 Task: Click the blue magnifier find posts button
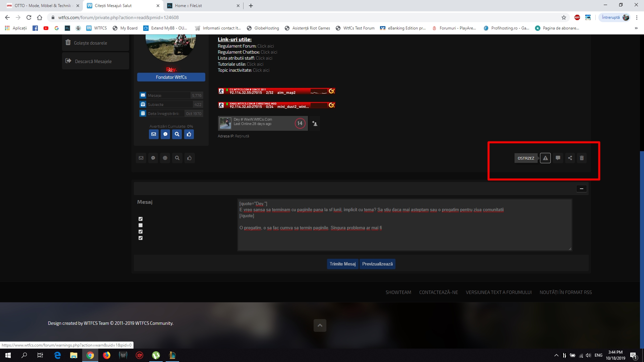tap(177, 134)
